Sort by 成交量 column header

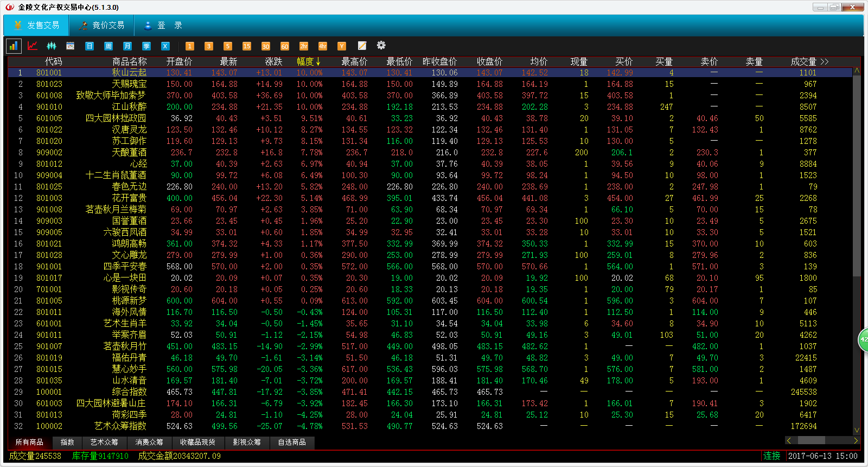(x=803, y=62)
